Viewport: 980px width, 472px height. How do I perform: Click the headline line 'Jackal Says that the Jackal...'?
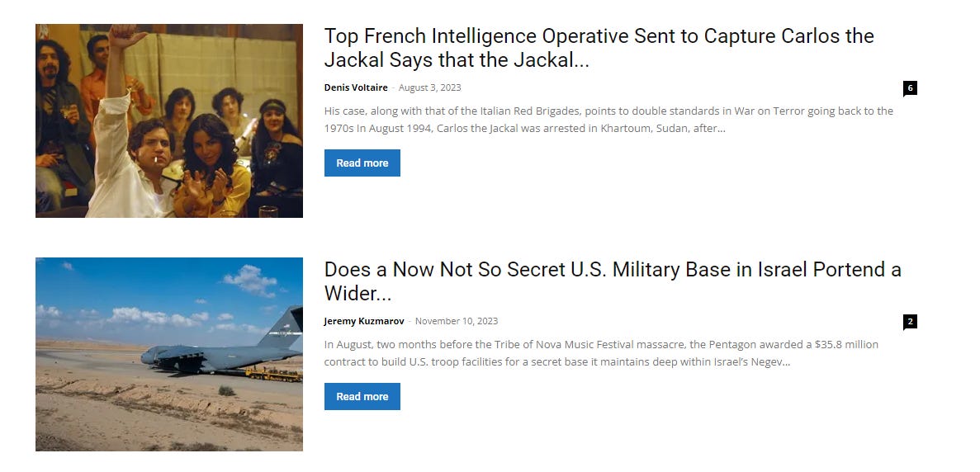457,60
